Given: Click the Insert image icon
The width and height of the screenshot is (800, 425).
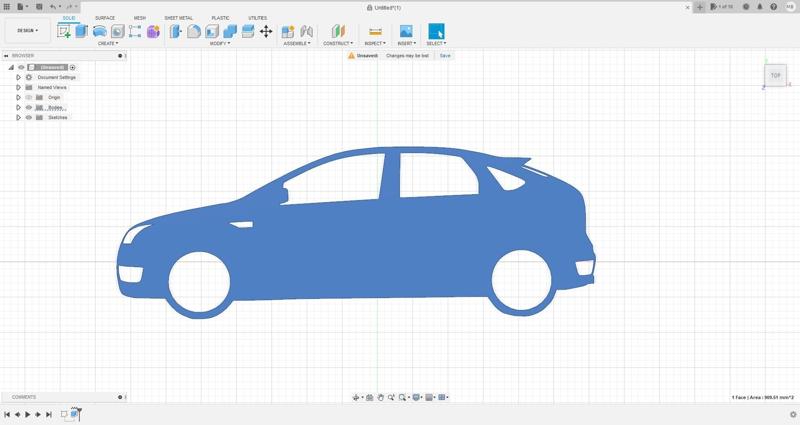Looking at the screenshot, I should point(406,31).
